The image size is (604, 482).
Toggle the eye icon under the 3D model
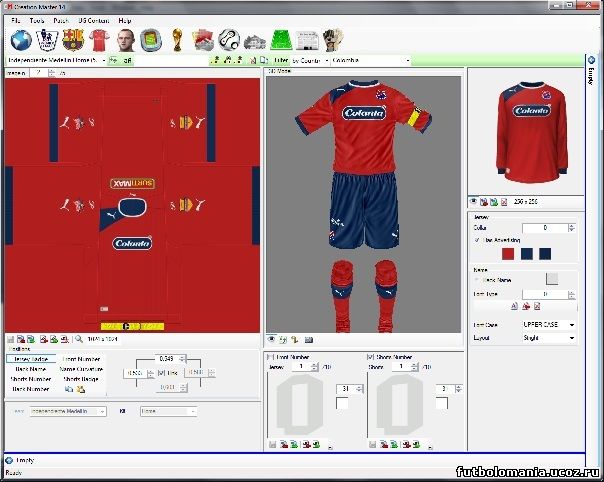pos(272,339)
